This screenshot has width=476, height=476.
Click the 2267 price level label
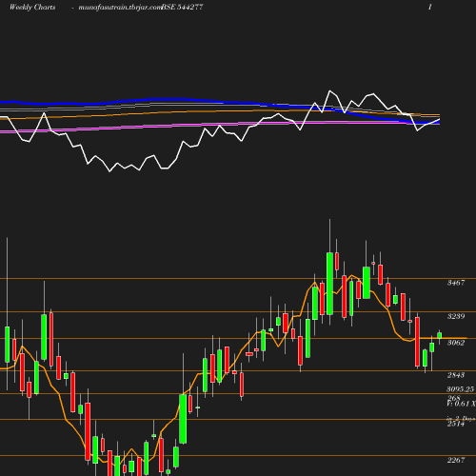456,460
